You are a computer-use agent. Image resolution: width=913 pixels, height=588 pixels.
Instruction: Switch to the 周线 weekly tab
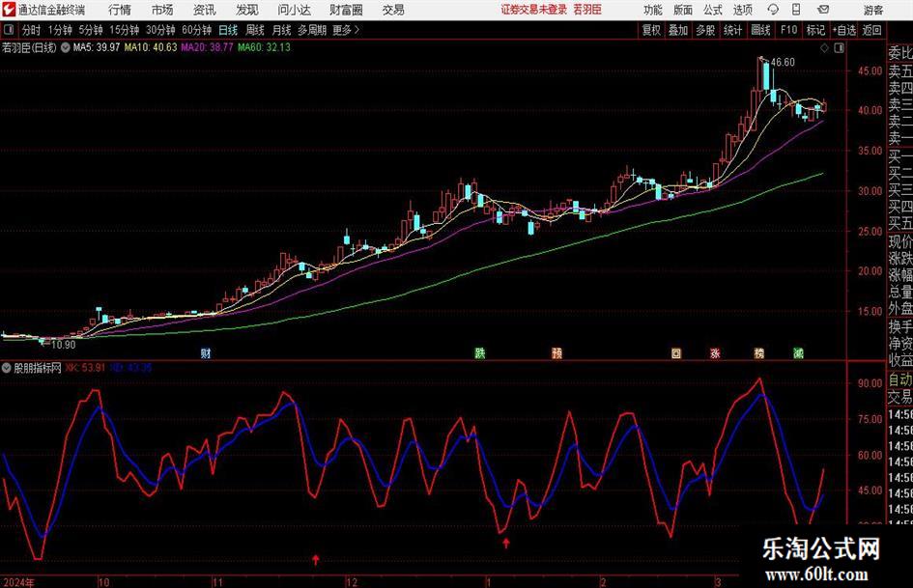click(255, 30)
